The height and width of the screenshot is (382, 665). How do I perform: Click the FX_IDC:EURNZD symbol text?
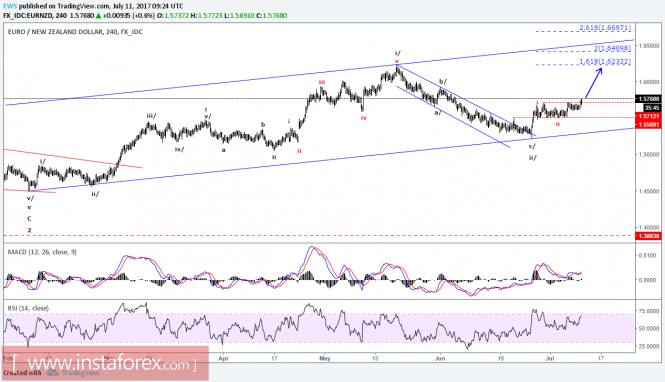35,16
